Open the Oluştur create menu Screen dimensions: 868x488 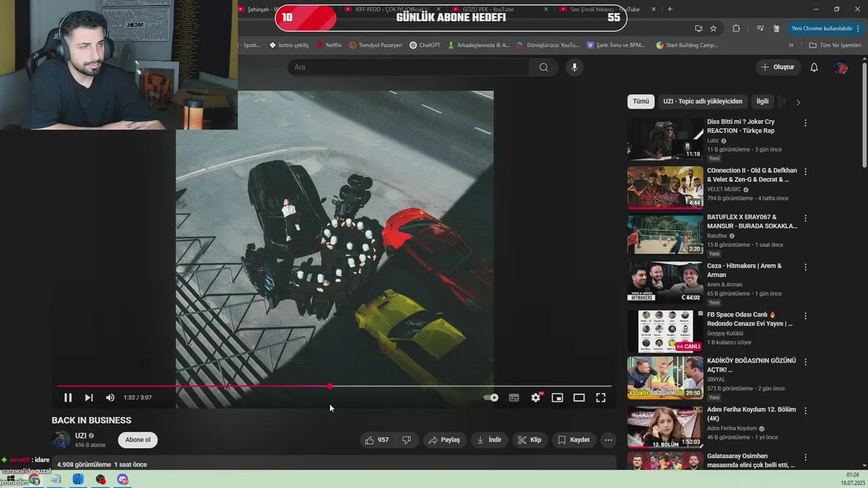[x=778, y=67]
